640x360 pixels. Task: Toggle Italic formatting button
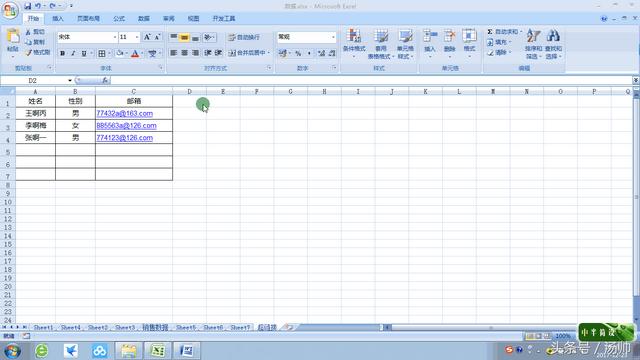[73, 53]
